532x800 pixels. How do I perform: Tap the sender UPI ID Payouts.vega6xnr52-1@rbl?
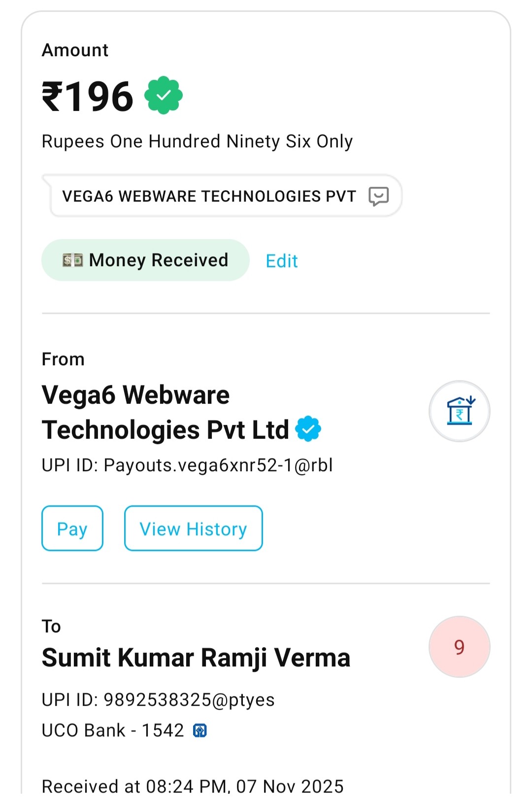click(x=187, y=465)
